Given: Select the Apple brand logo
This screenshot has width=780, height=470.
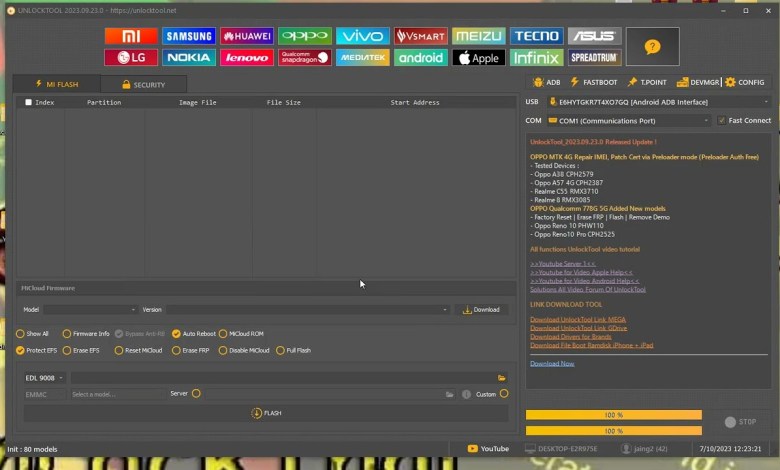Looking at the screenshot, I should point(479,58).
